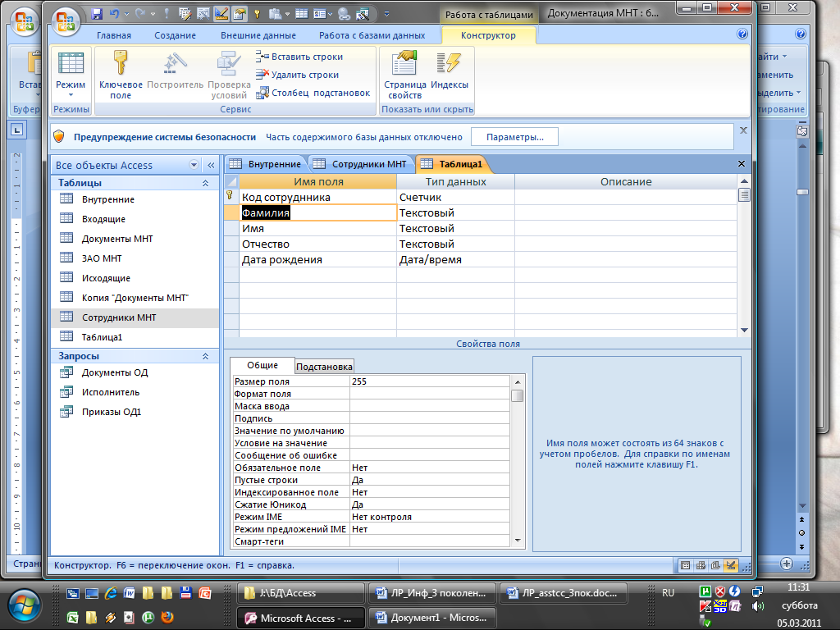Open Все объекты Access category dropdown
This screenshot has height=630, width=840.
coord(194,165)
